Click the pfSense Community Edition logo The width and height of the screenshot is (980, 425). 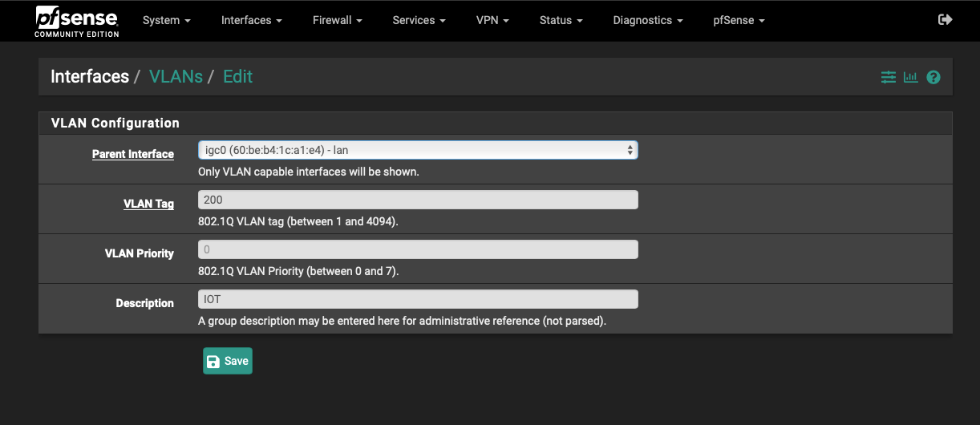pos(77,22)
